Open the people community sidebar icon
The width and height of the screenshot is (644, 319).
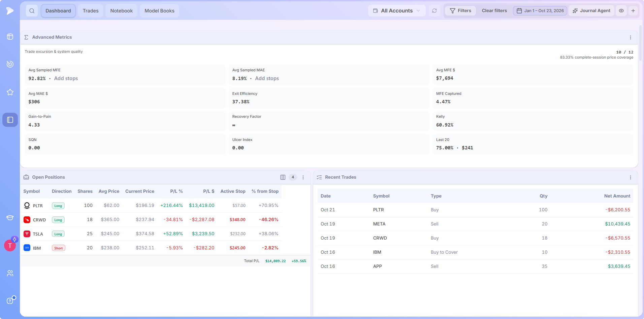click(x=10, y=273)
